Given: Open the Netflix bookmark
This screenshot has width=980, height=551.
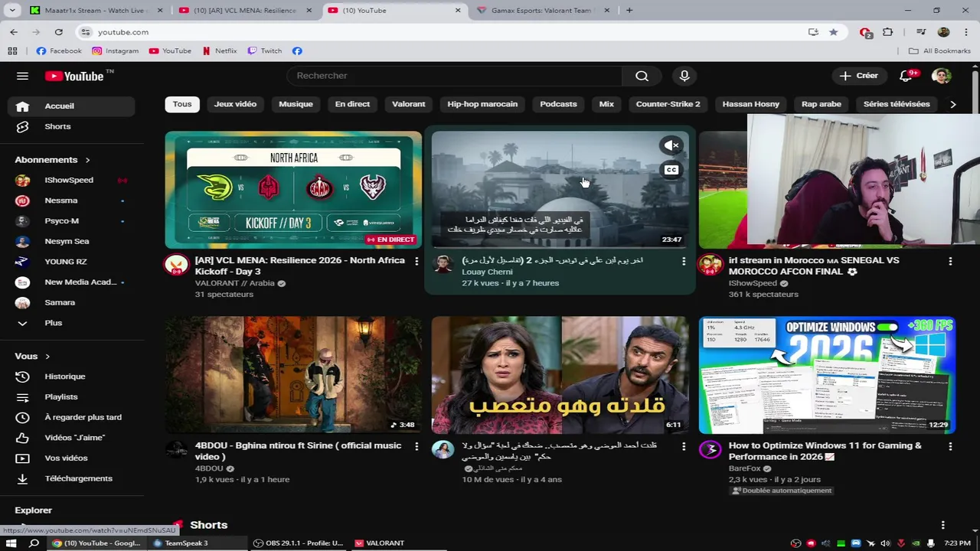Looking at the screenshot, I should [x=219, y=51].
